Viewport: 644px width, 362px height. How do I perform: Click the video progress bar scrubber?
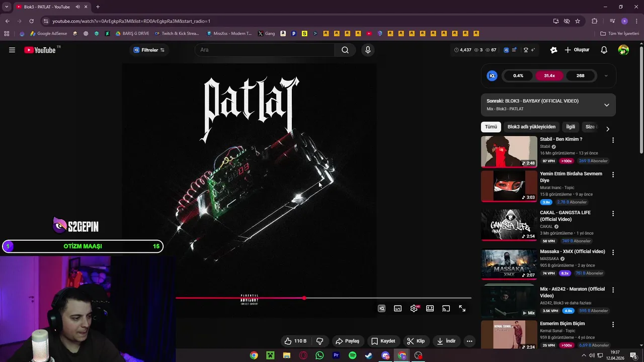tap(304, 298)
